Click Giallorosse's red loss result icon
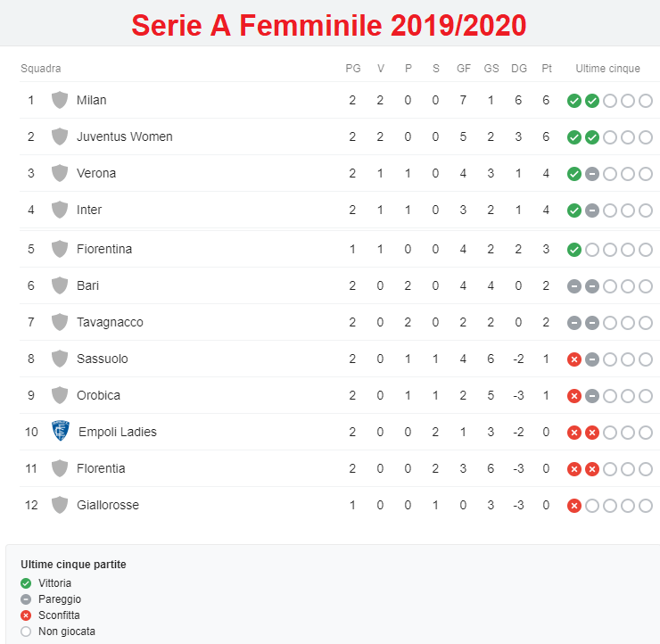The image size is (660, 644). 574,506
